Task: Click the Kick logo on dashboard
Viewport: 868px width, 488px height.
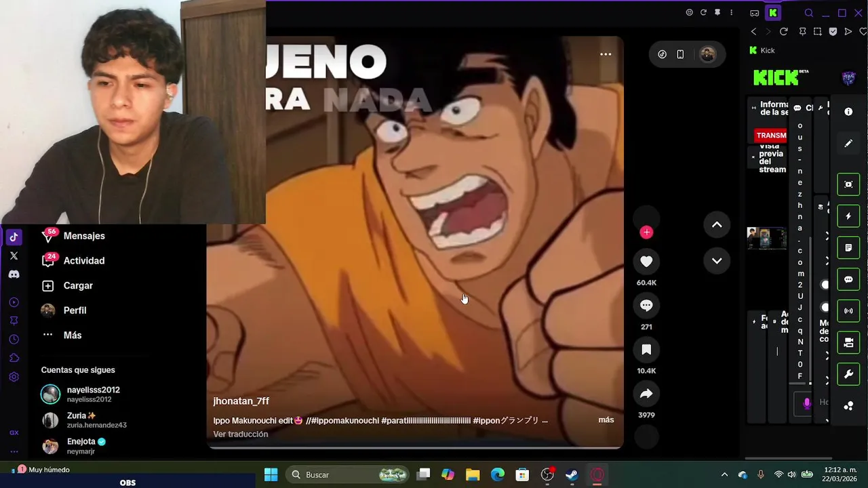Action: tap(781, 77)
